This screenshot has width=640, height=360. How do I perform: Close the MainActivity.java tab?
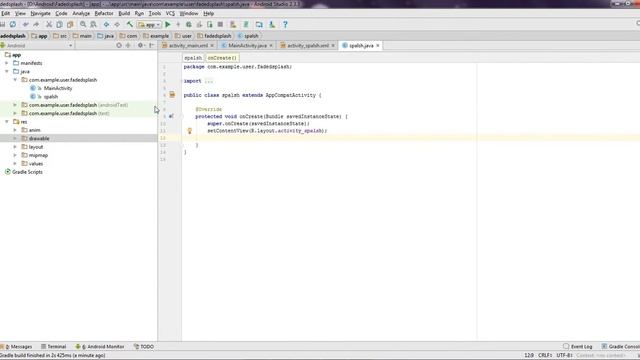pyautogui.click(x=271, y=46)
